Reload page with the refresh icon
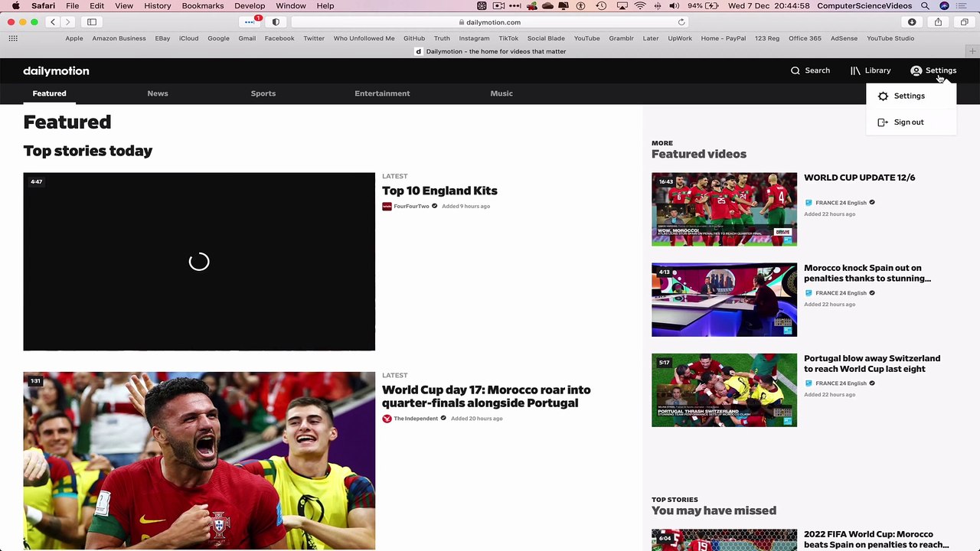The height and width of the screenshot is (551, 980). (681, 22)
